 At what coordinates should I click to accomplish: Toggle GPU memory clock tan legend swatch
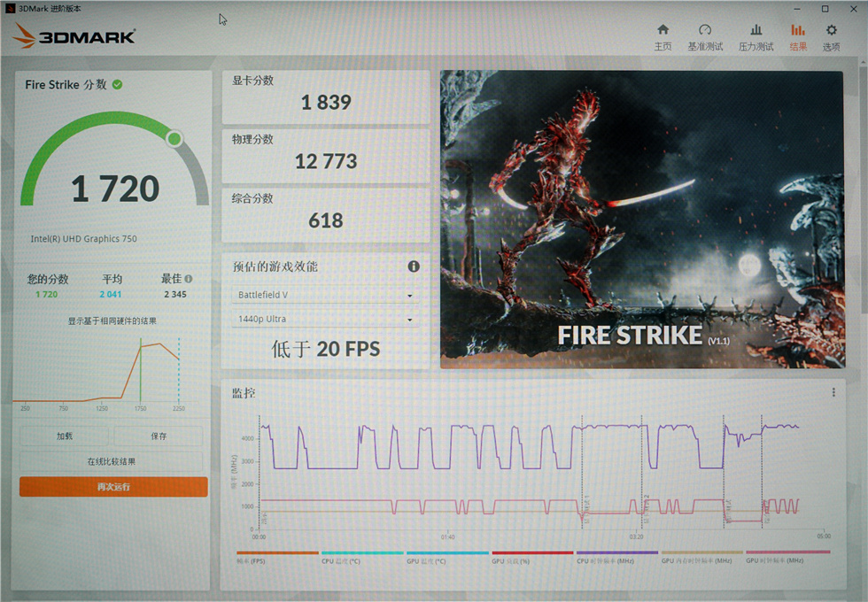point(701,552)
